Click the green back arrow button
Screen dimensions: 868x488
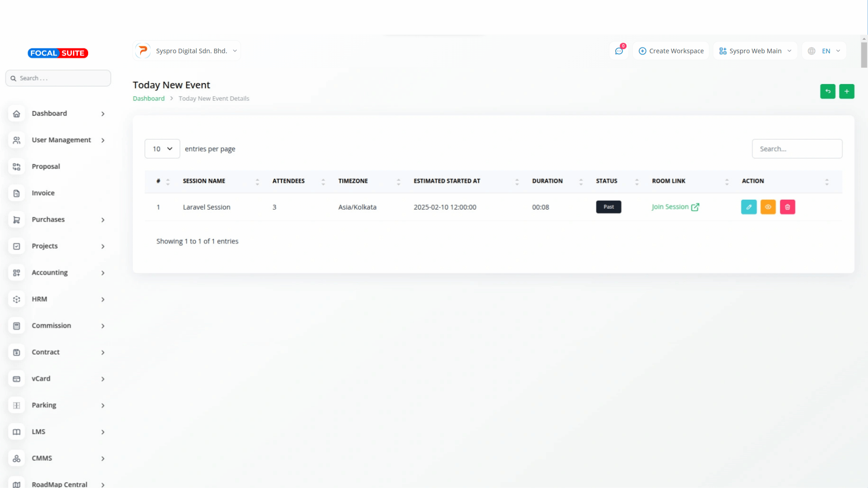pyautogui.click(x=827, y=91)
